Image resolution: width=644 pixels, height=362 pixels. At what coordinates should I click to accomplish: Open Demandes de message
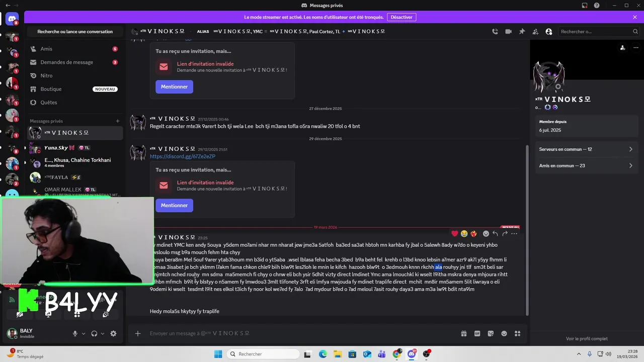click(75, 62)
